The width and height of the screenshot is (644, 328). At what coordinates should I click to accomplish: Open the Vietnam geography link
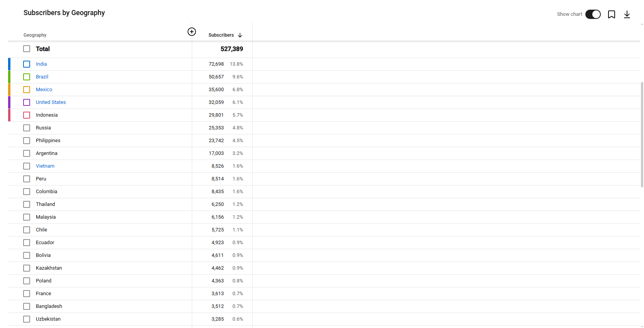coord(45,166)
